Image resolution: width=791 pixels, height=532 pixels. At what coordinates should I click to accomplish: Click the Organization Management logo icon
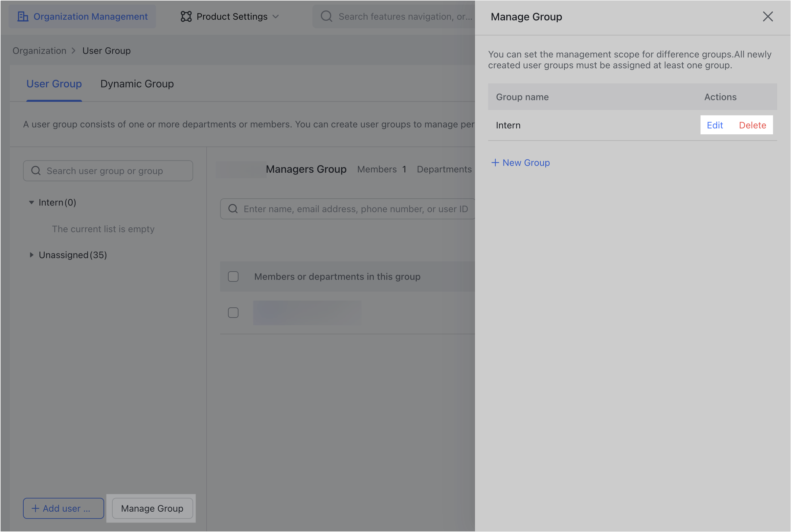coord(23,16)
